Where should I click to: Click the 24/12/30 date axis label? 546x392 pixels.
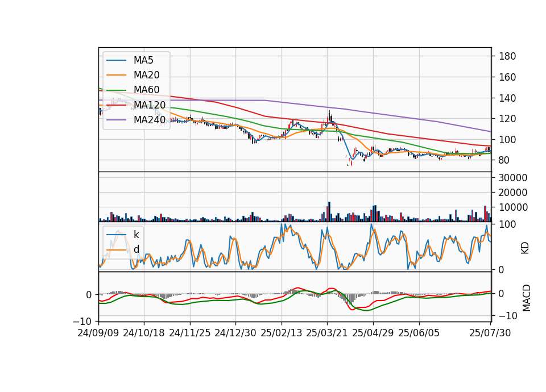coord(235,333)
